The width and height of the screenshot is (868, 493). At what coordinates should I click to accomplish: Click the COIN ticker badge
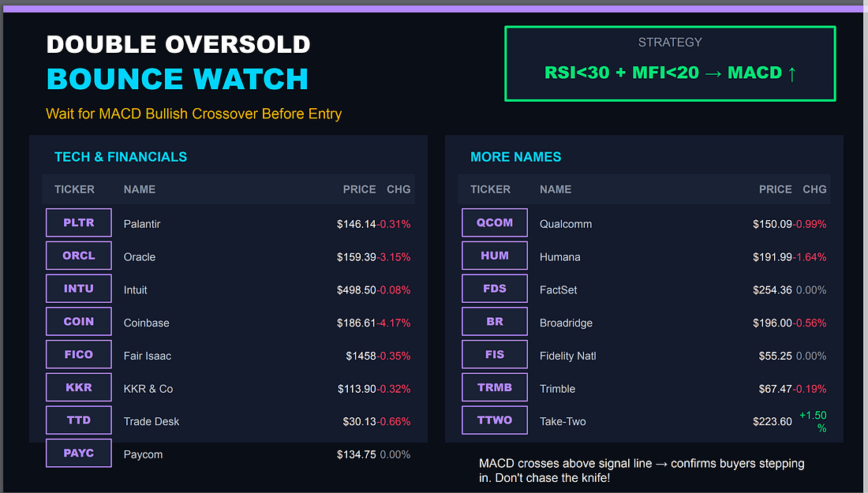click(x=79, y=322)
